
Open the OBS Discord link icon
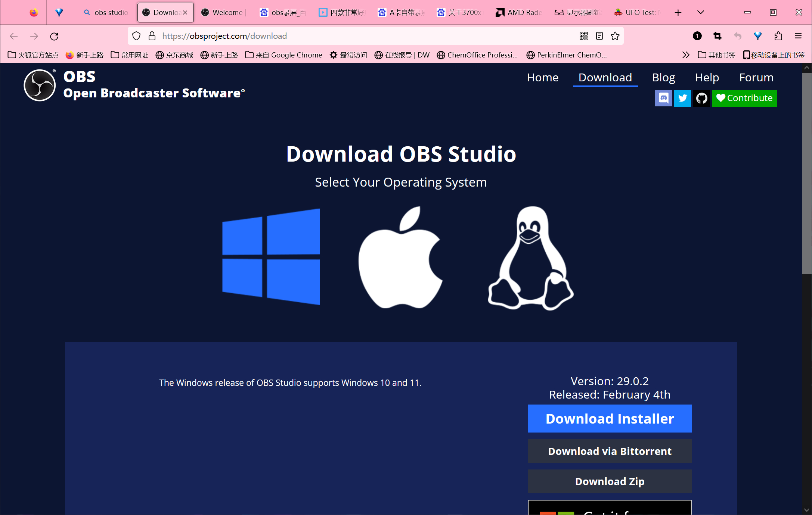pyautogui.click(x=663, y=98)
